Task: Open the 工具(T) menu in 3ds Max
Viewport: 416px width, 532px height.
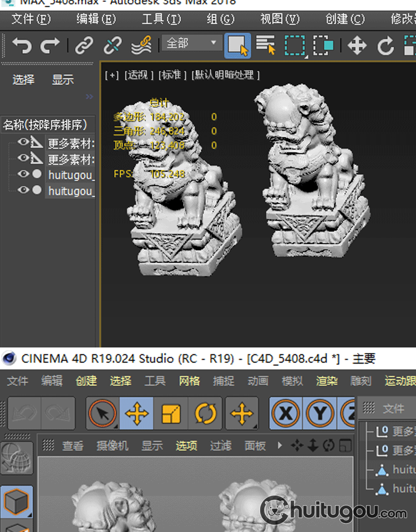Action: click(x=161, y=19)
